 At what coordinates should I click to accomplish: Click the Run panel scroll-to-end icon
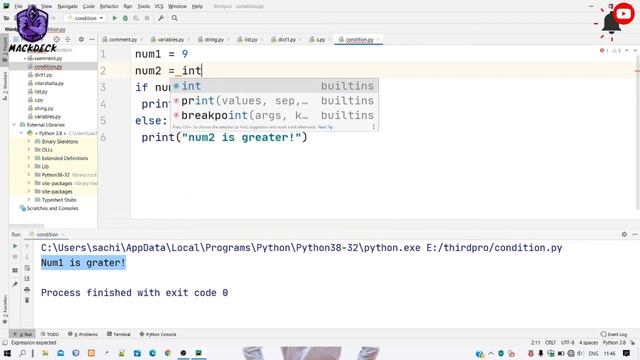[x=27, y=278]
